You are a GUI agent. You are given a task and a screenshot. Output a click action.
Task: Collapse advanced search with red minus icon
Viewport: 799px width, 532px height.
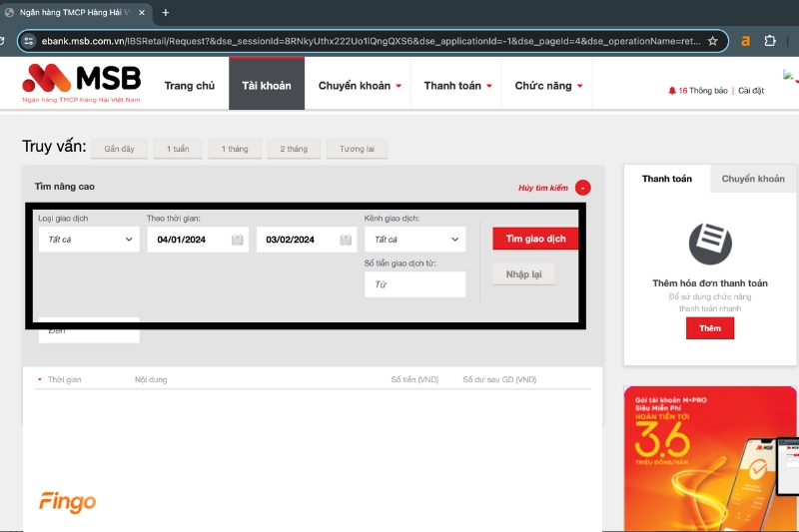[582, 188]
